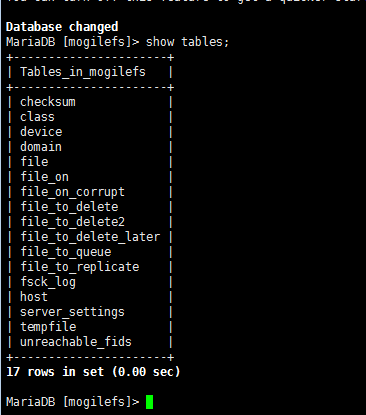Click the 'Tables_in_mogilefs' column header
Screen dimensions: 366x415
pos(83,72)
